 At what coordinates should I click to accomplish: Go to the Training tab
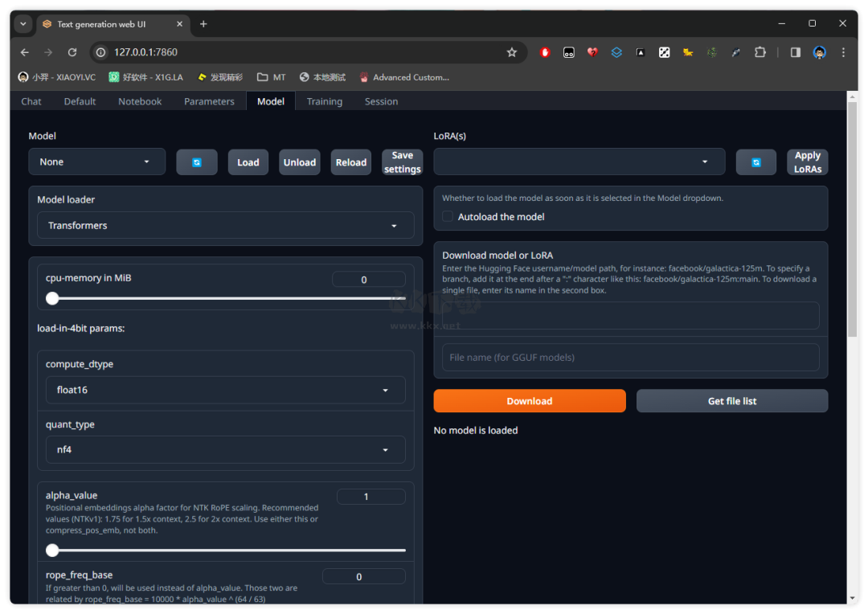coord(324,101)
